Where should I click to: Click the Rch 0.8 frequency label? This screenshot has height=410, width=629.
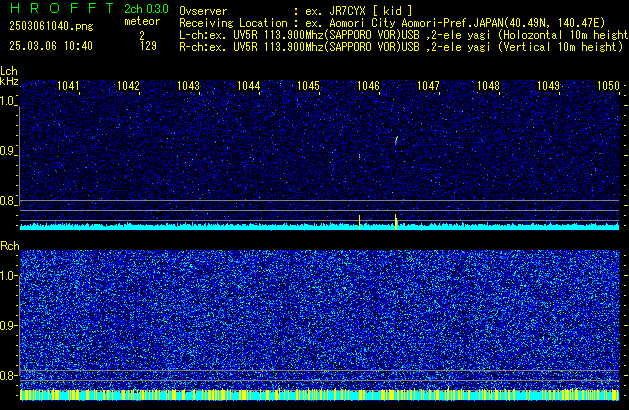[x=8, y=375]
